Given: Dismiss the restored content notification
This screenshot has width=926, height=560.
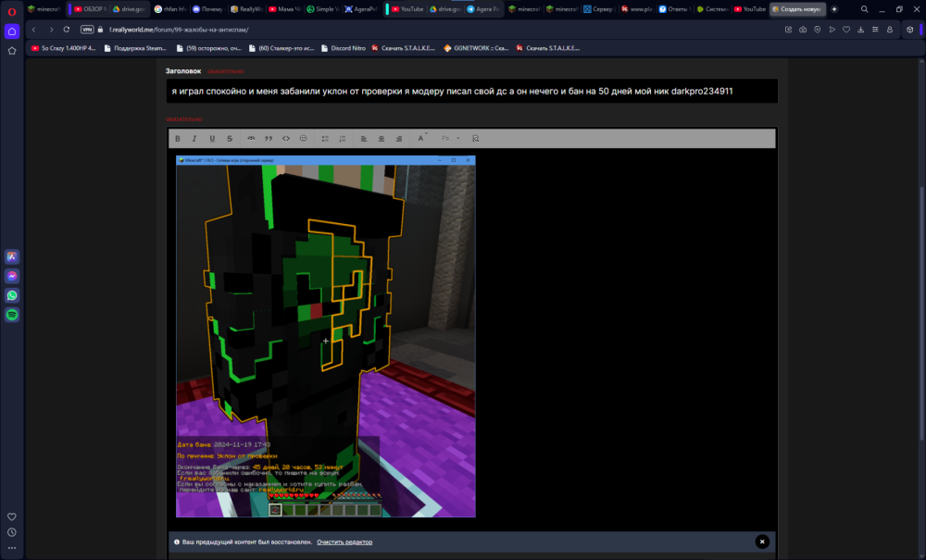Looking at the screenshot, I should pos(762,541).
